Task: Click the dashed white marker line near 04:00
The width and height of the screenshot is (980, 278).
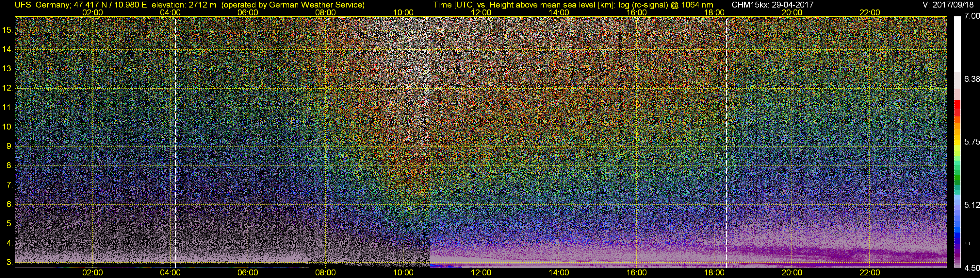Action: tap(175, 142)
